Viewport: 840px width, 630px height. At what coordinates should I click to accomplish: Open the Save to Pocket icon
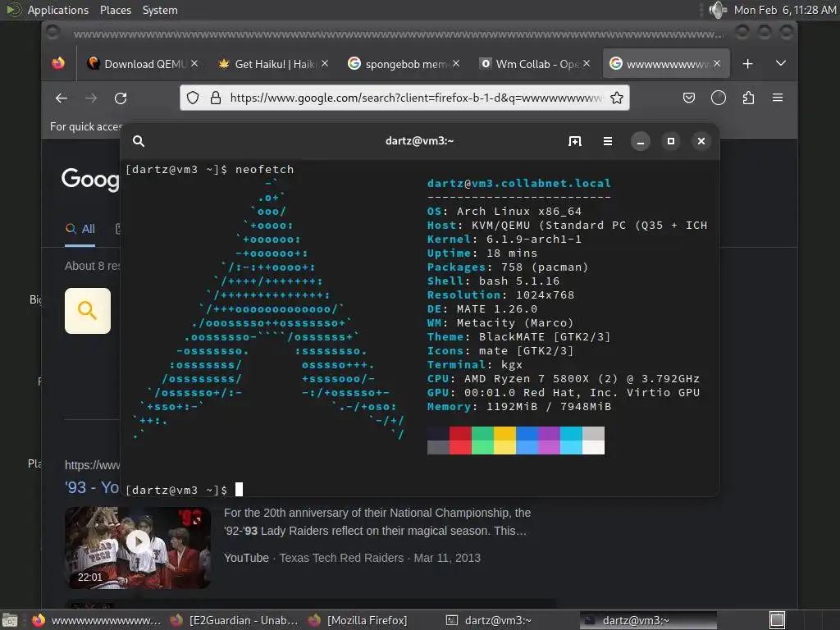(689, 98)
